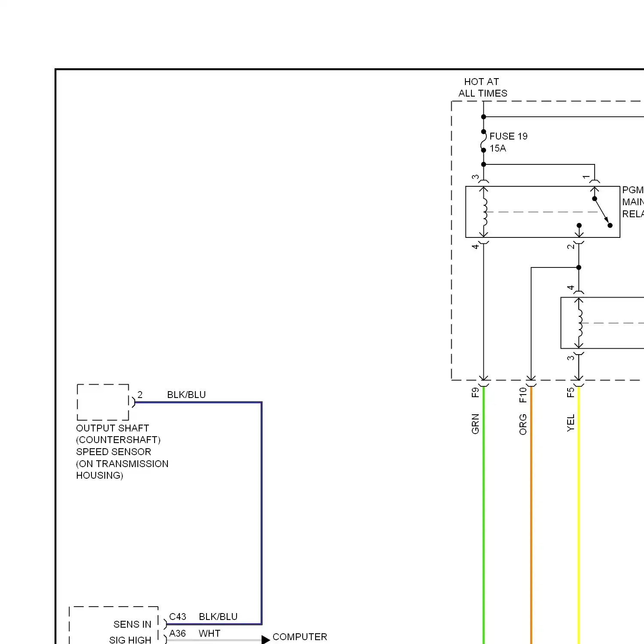This screenshot has width=644, height=644.
Task: Click the orange wire below F10
Action: click(x=531, y=515)
